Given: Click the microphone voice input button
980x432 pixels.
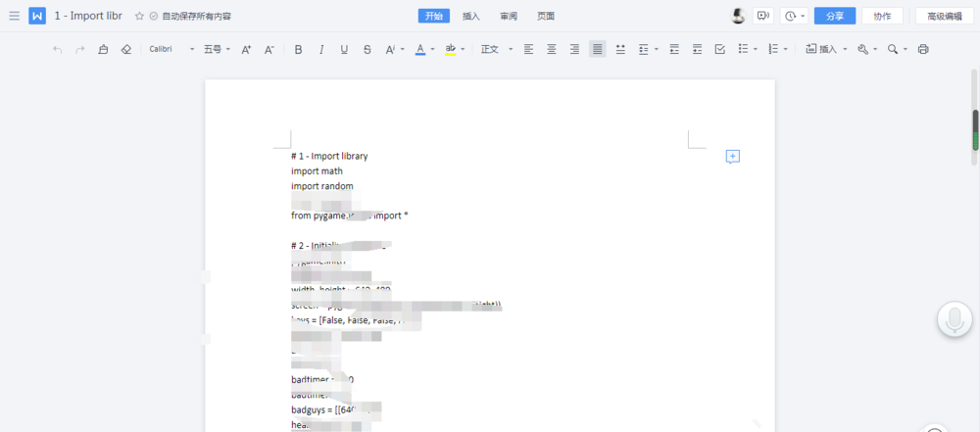Looking at the screenshot, I should 955,319.
